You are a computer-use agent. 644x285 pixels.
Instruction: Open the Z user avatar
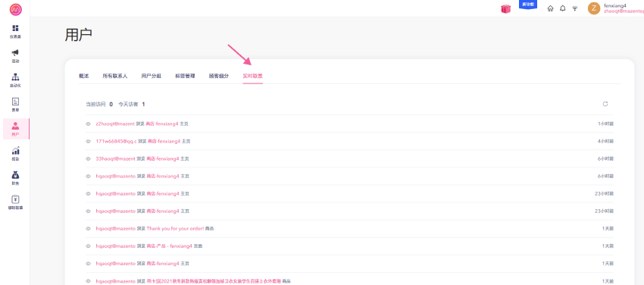[594, 8]
